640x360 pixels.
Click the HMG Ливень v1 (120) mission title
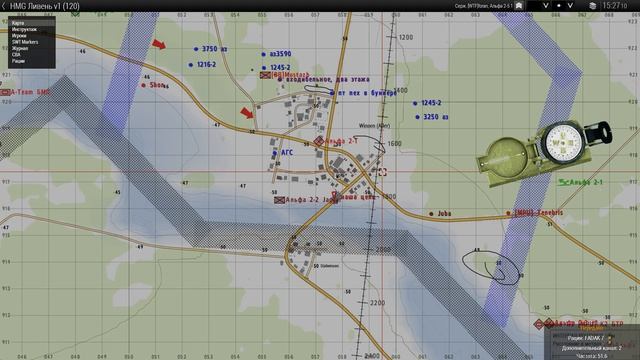click(x=44, y=6)
